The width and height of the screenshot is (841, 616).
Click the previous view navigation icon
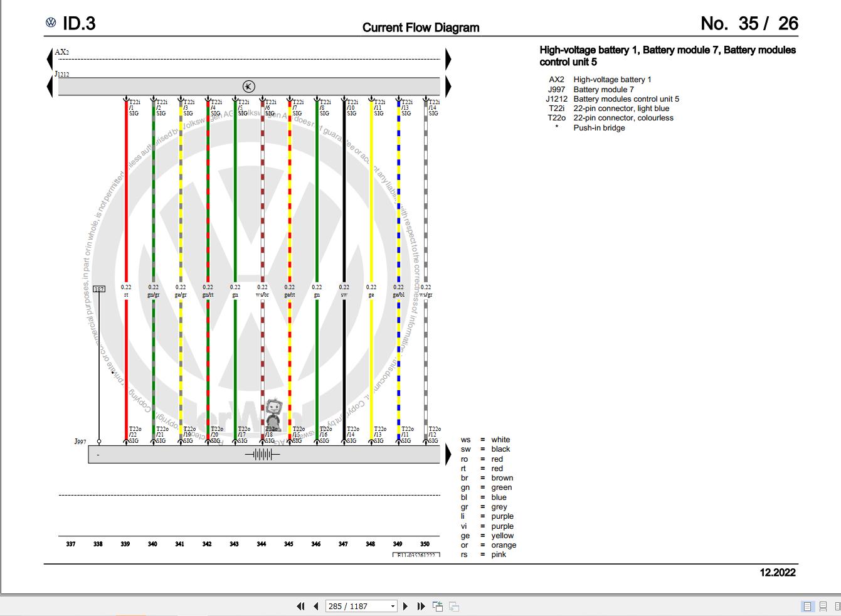438,606
